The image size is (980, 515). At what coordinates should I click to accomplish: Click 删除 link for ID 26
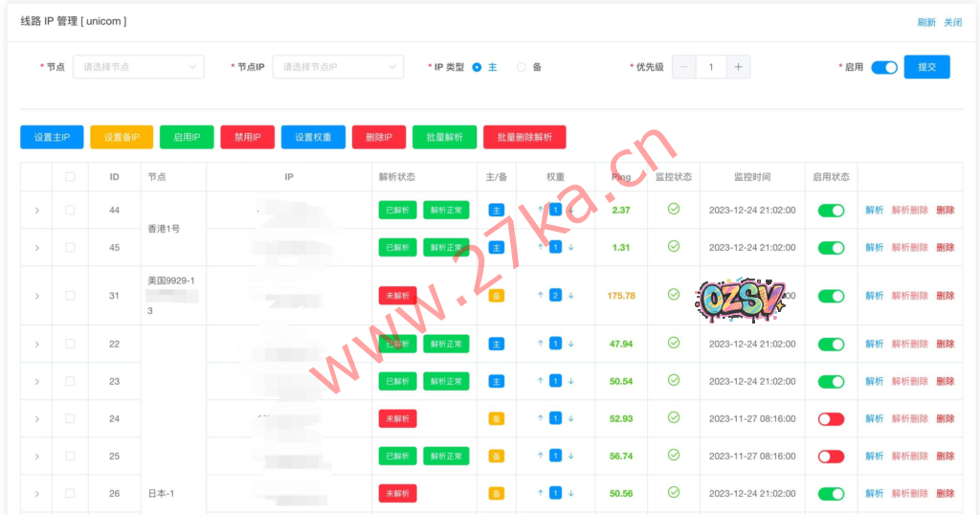pyautogui.click(x=945, y=494)
